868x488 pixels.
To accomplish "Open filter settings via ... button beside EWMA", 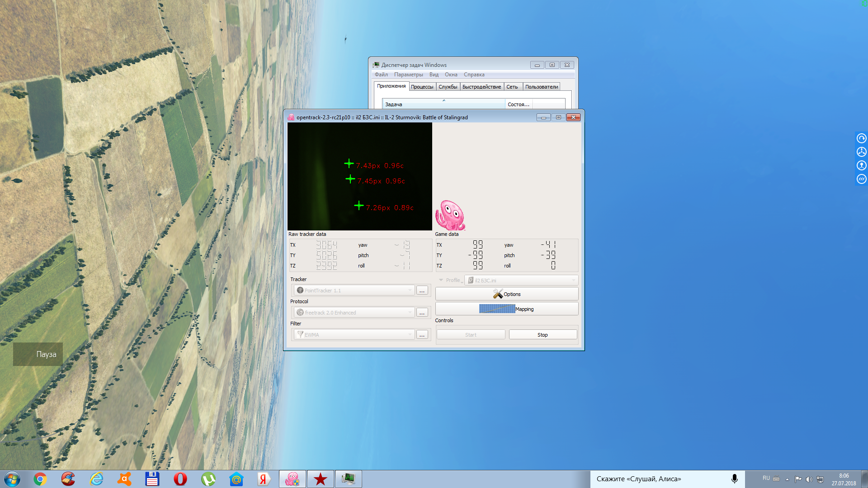I will [x=422, y=335].
